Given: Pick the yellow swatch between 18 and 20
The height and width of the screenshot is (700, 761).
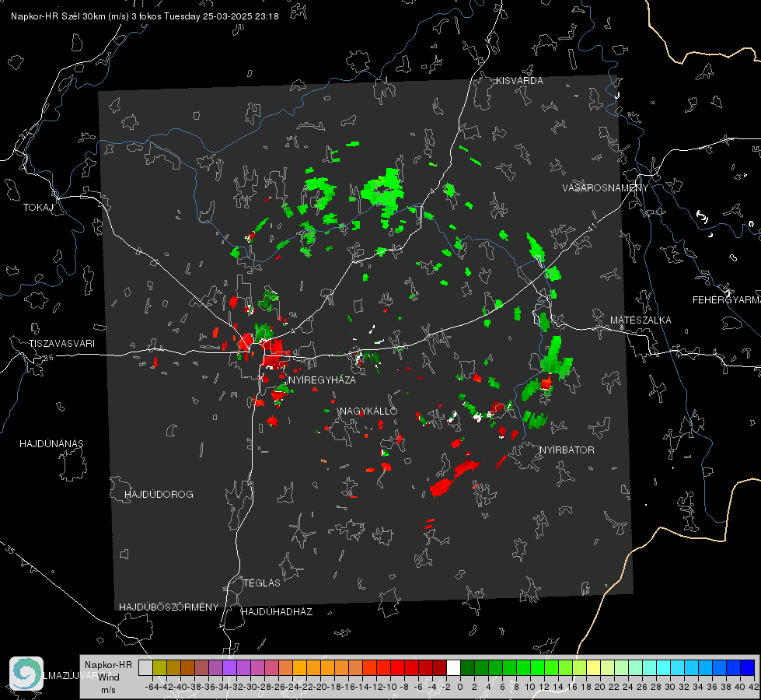Looking at the screenshot, I should click(593, 667).
